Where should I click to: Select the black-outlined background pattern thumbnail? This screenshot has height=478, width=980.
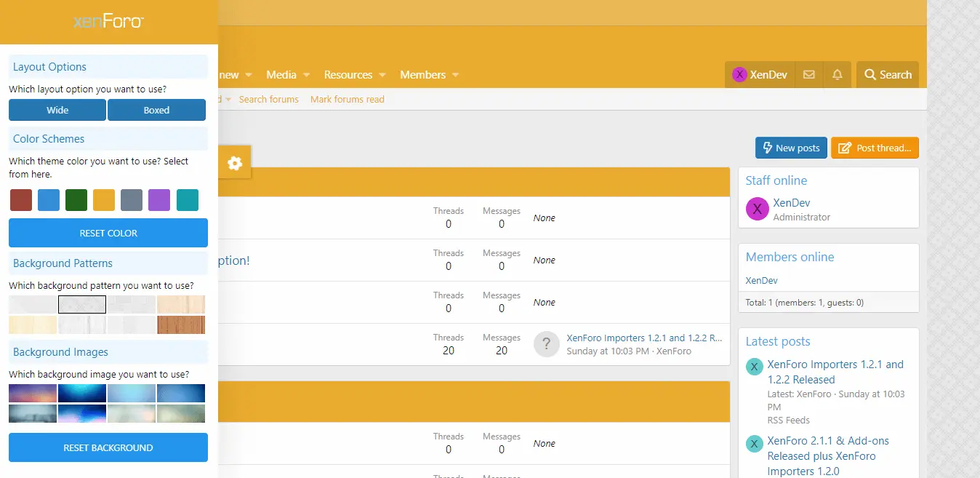[82, 304]
